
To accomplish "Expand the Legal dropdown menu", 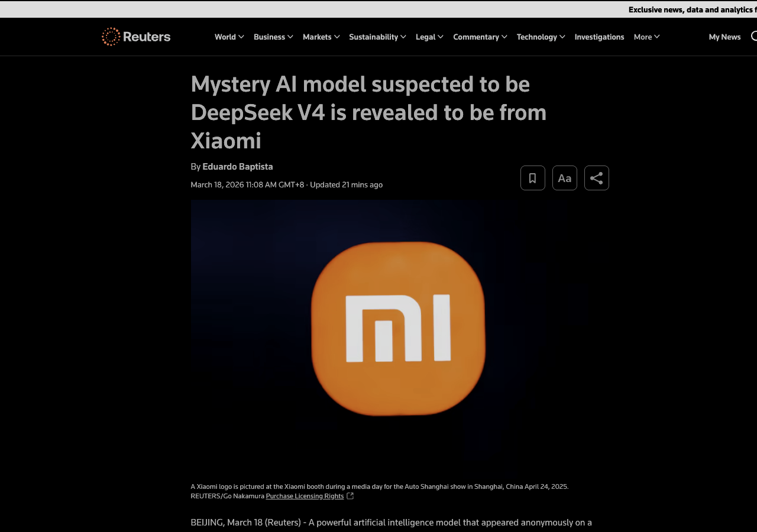I will (429, 37).
